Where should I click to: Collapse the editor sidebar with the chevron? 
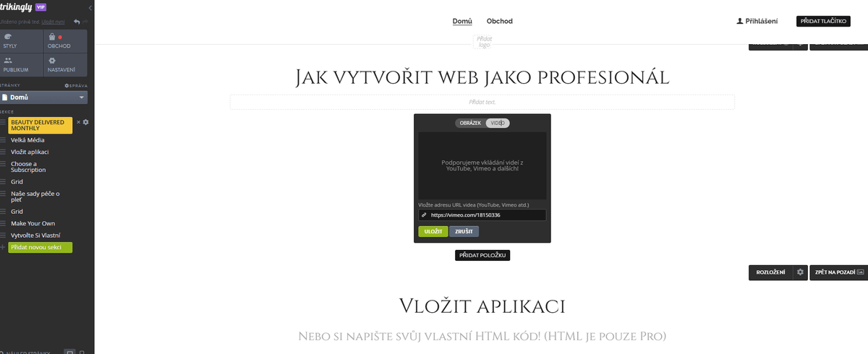(89, 7)
